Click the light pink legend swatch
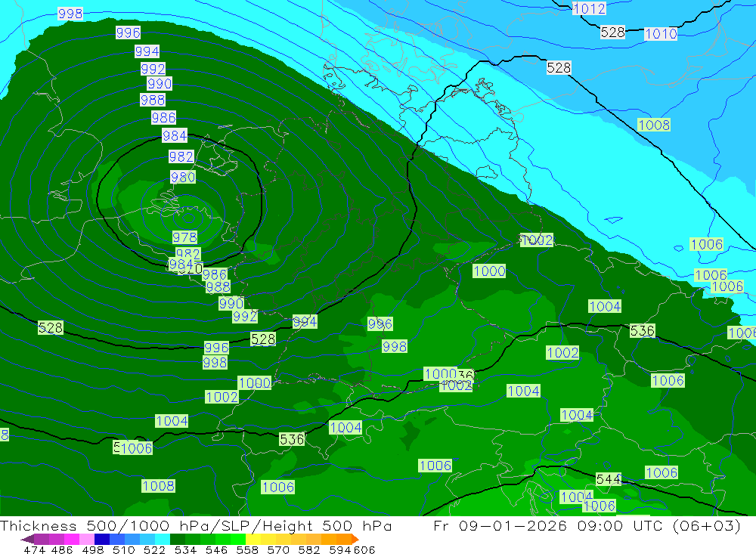The width and height of the screenshot is (756, 554). coord(87,539)
